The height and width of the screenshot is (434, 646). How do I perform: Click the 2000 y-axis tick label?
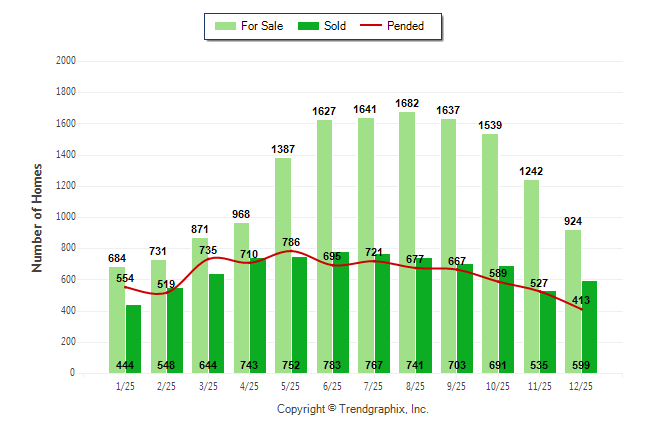(66, 61)
